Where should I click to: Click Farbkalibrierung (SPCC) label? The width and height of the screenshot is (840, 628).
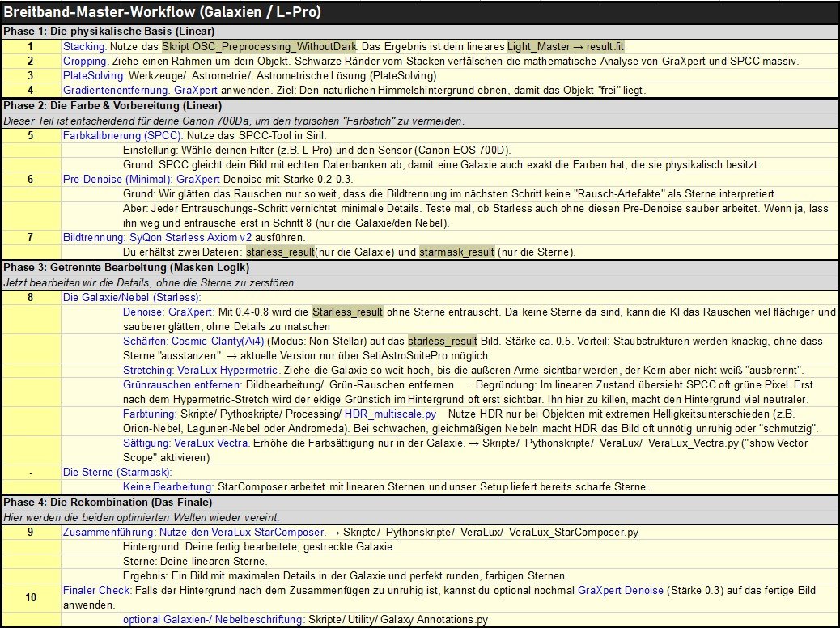tap(123, 136)
